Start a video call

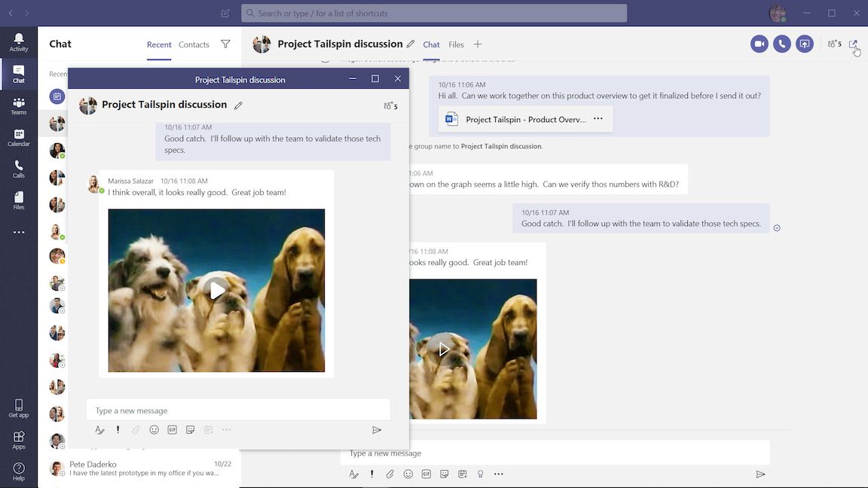(758, 44)
